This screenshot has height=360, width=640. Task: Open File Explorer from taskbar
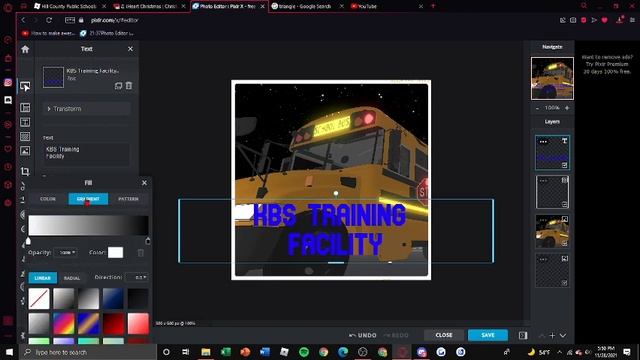tap(206, 352)
